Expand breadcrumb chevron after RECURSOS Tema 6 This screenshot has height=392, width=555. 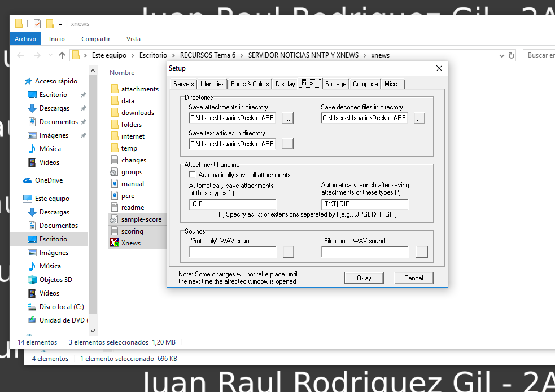coord(242,55)
